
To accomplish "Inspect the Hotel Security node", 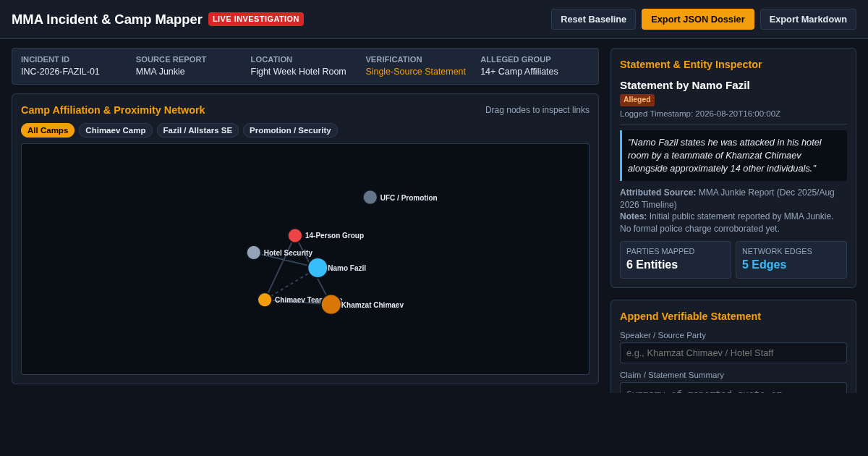I will (x=254, y=253).
